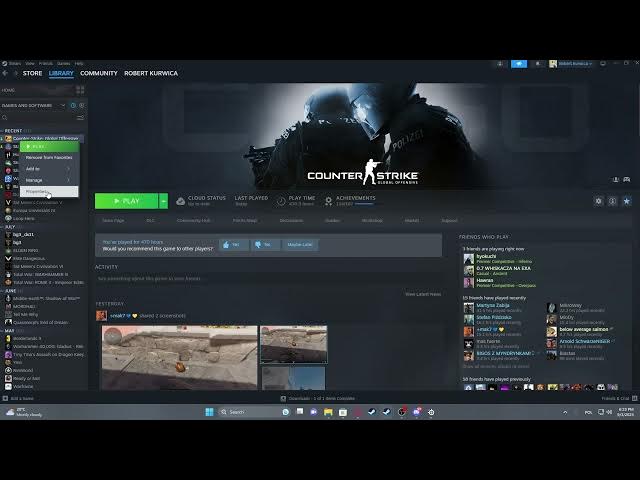Viewport: 640px width, 480px height.
Task: Click the play time clock icon
Action: (281, 201)
